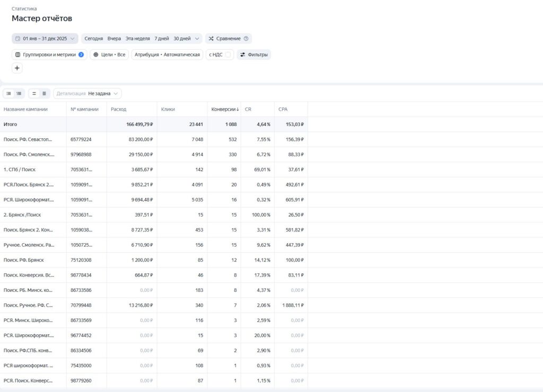The width and height of the screenshot is (543, 392).
Task: Switch to the nested tree list view icon
Action: (x=19, y=93)
